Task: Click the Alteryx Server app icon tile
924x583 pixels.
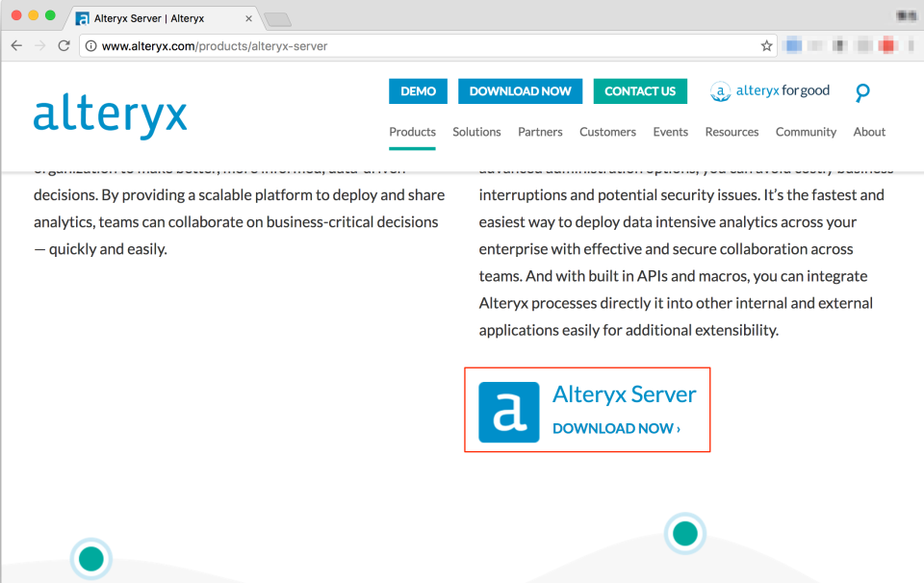Action: (508, 411)
